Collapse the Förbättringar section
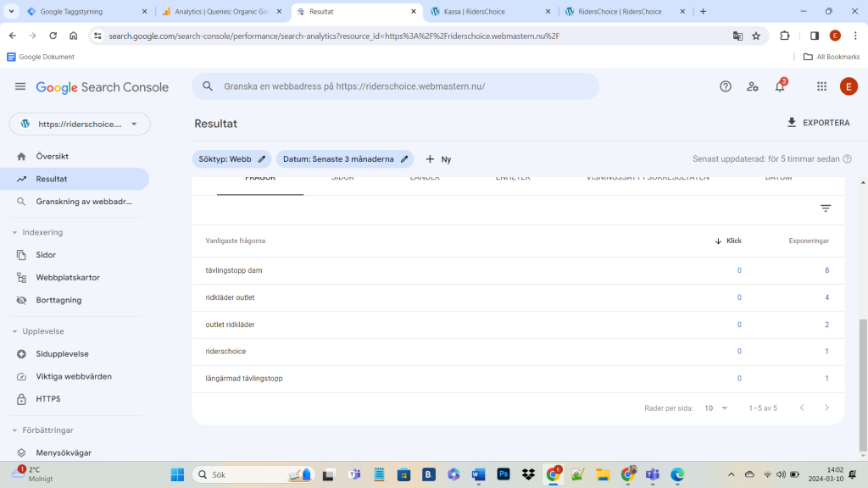The width and height of the screenshot is (868, 488). 42,430
